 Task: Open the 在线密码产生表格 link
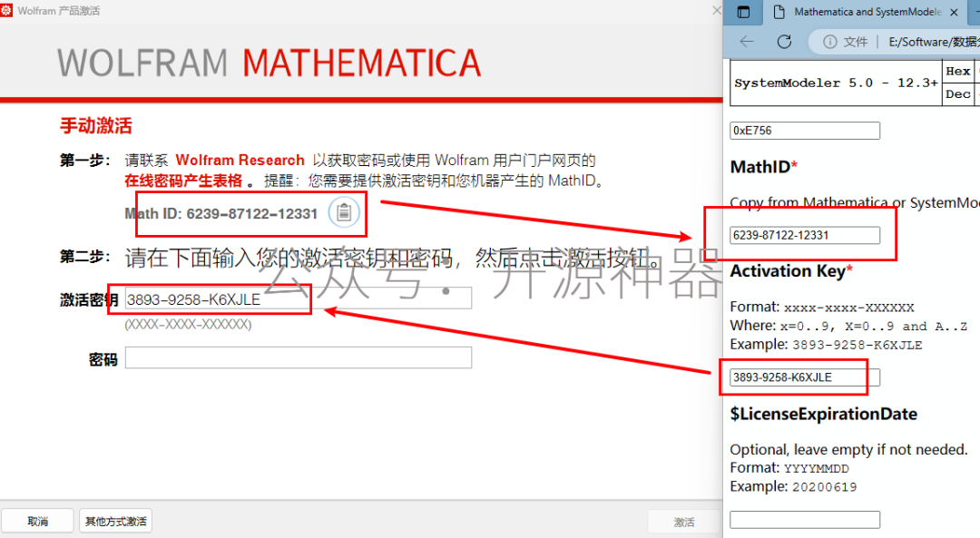point(183,181)
